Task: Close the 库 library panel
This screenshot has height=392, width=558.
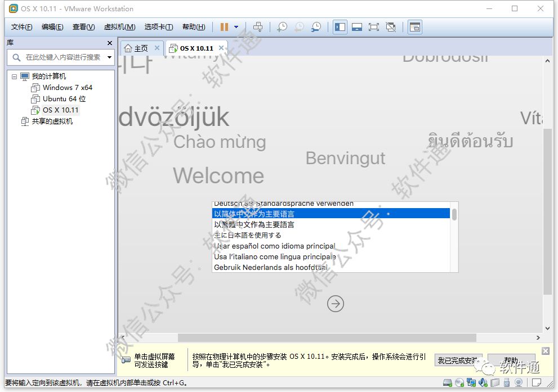Action: 110,43
